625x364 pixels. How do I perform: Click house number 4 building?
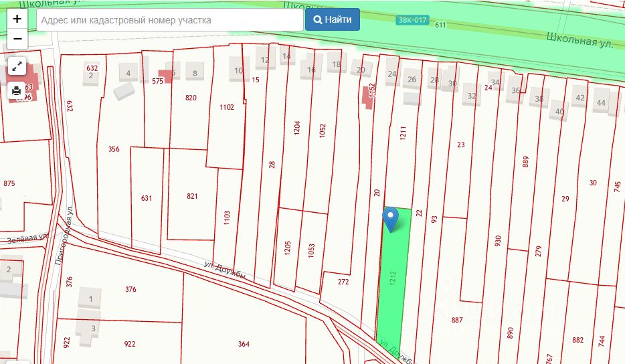[128, 72]
